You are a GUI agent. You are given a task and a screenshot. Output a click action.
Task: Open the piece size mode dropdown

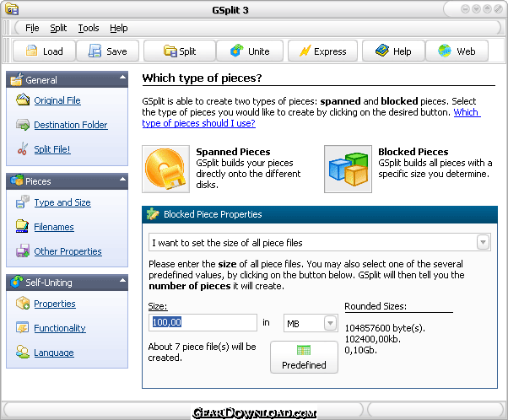click(x=483, y=242)
